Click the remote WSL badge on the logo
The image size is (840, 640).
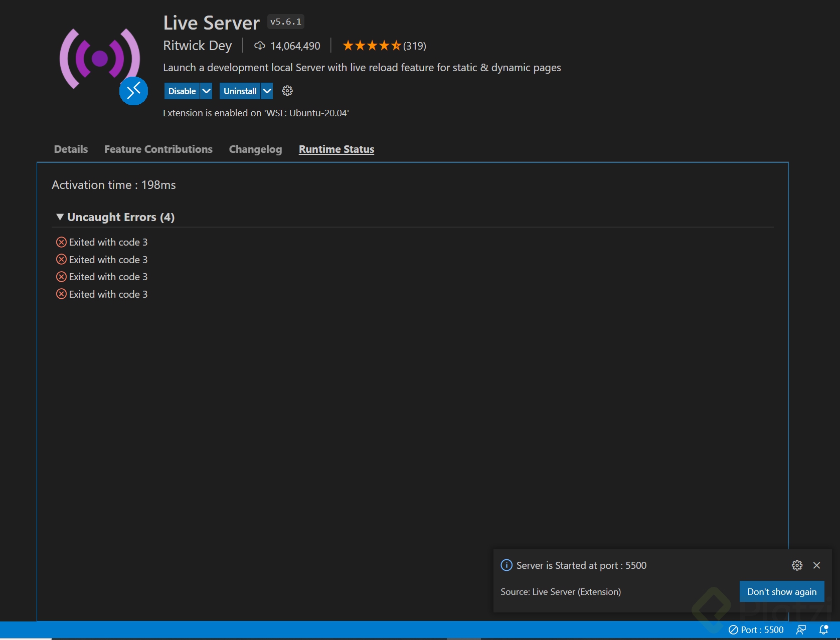coord(133,91)
